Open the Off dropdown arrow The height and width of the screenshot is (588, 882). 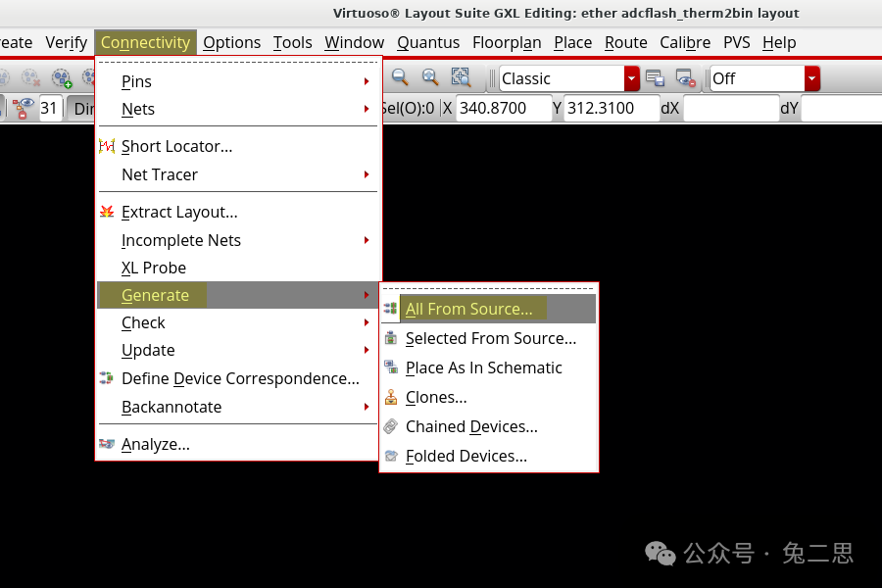click(811, 78)
